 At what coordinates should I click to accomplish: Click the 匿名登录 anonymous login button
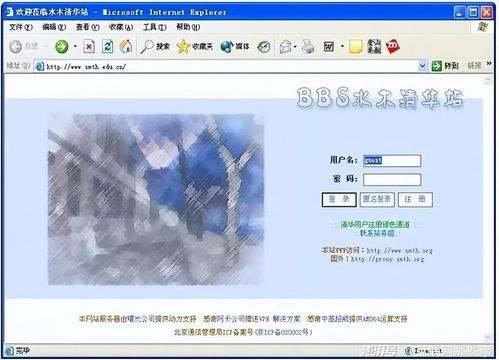(377, 199)
